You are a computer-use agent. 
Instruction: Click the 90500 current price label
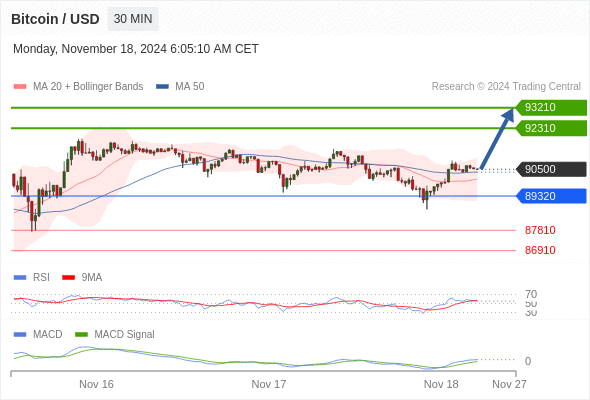point(551,169)
